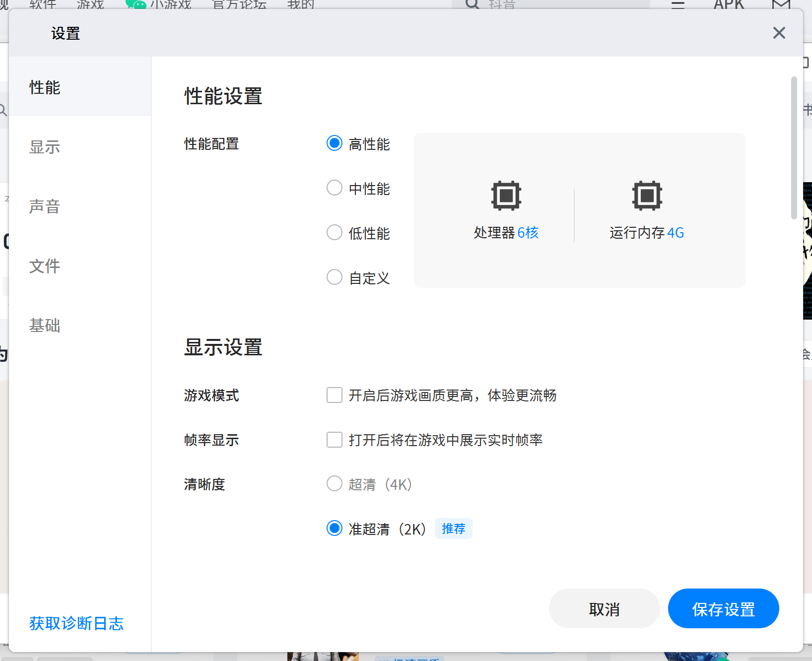Click the running memory 4G chip icon
The width and height of the screenshot is (812, 661).
click(x=647, y=196)
